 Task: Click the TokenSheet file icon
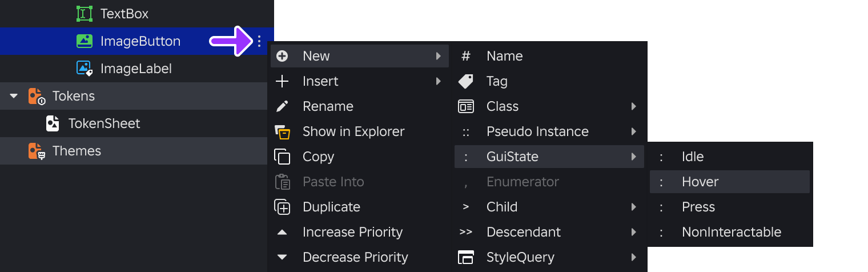click(53, 123)
